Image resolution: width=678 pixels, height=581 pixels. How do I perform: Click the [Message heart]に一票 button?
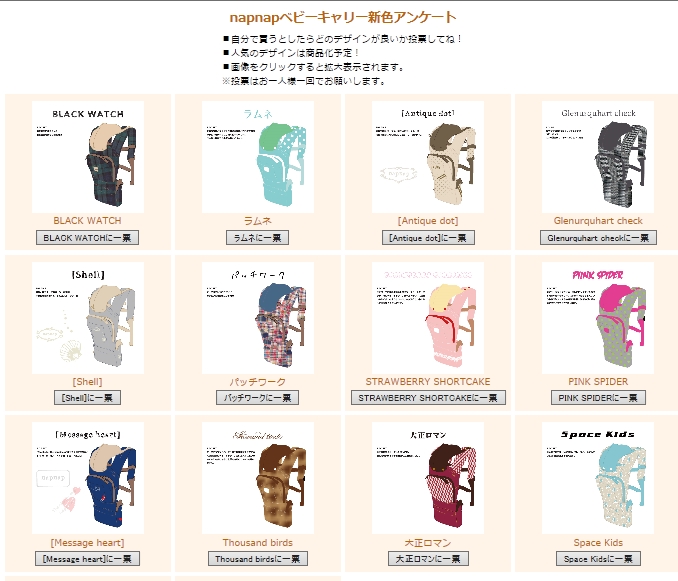(87, 559)
